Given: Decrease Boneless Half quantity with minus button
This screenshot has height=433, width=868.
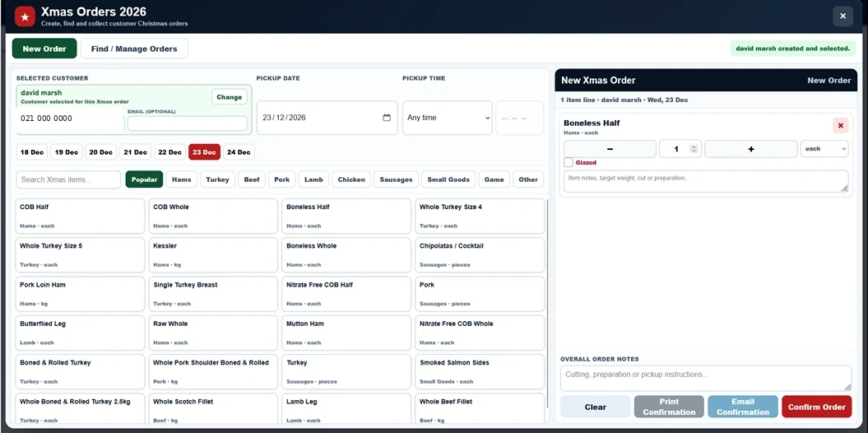Looking at the screenshot, I should point(610,149).
